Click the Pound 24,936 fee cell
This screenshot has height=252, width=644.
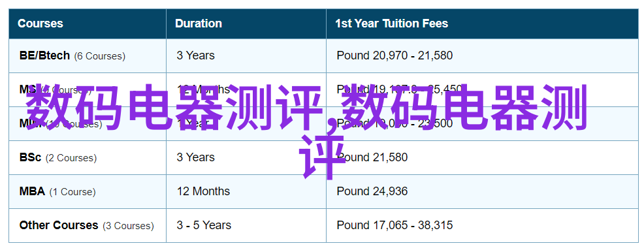click(372, 191)
